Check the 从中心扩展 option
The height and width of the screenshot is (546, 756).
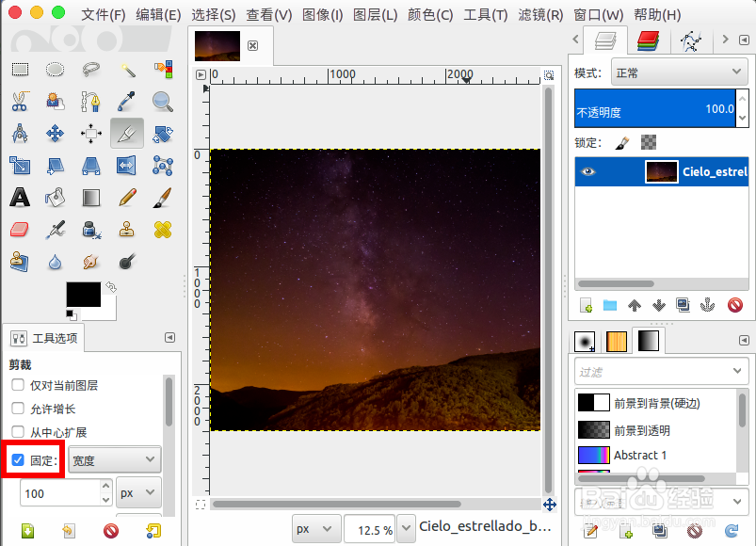pos(18,432)
